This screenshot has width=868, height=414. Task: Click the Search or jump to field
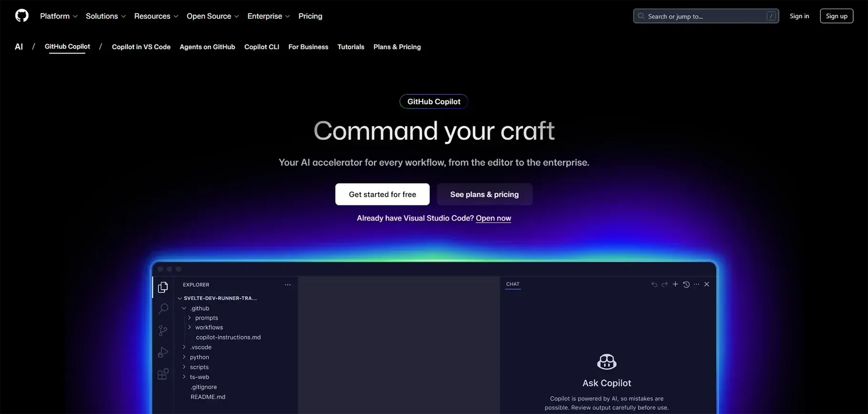(x=706, y=16)
